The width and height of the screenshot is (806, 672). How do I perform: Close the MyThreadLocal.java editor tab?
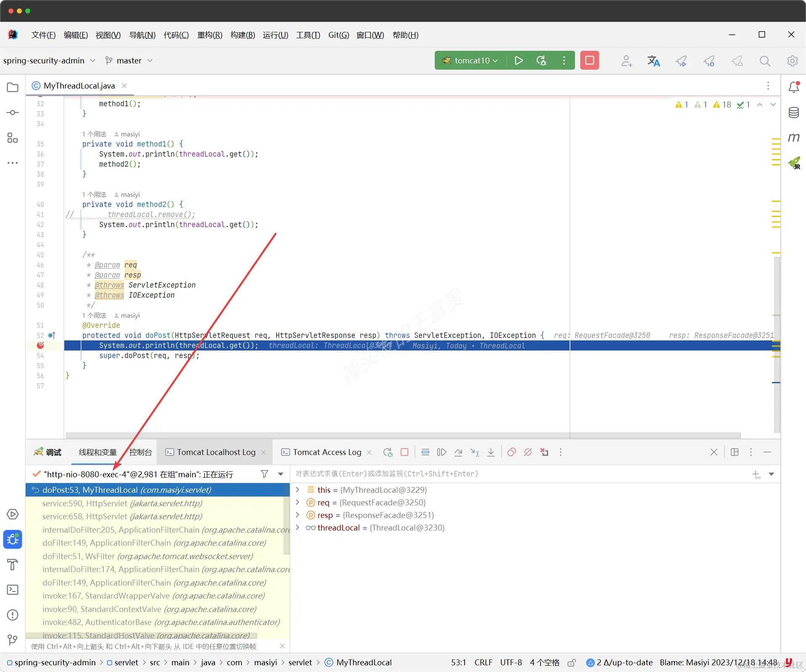click(x=124, y=86)
